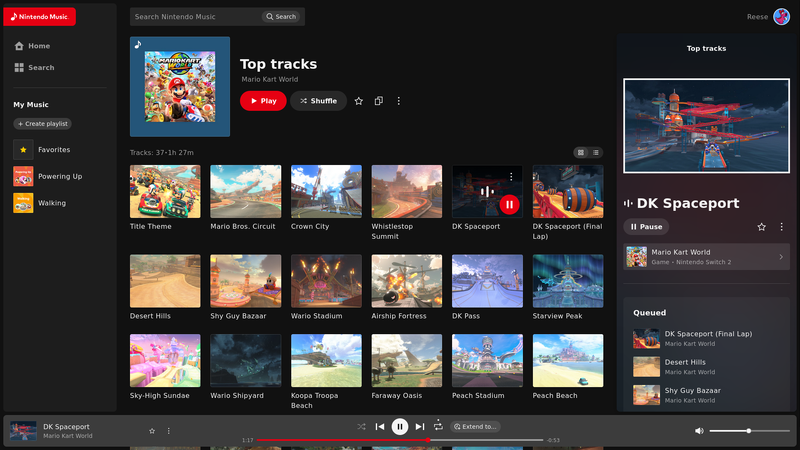This screenshot has height=450, width=800.
Task: Select the Title Theme track thumbnail
Action: [165, 191]
